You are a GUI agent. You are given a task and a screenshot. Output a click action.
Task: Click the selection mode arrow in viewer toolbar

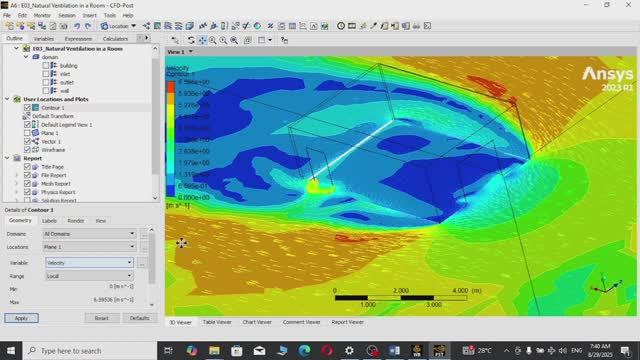[x=175, y=40]
